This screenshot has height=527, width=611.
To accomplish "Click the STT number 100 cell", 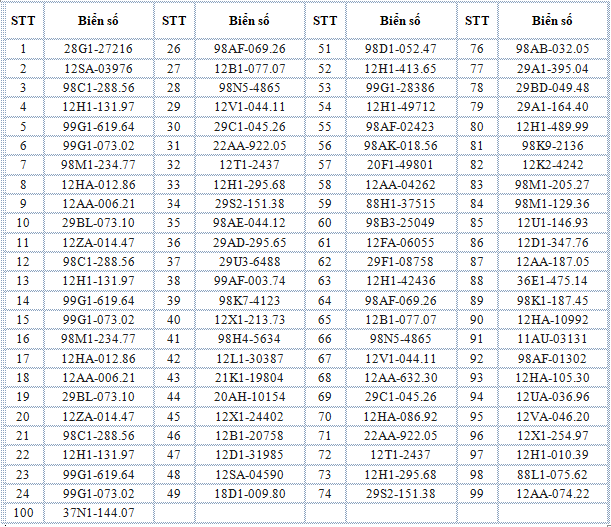I will point(23,512).
